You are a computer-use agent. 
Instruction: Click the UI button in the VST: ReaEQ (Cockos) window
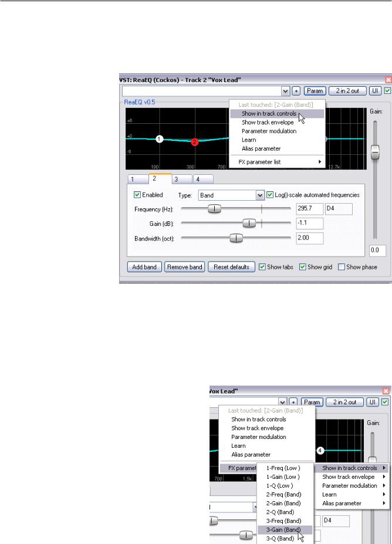click(375, 91)
